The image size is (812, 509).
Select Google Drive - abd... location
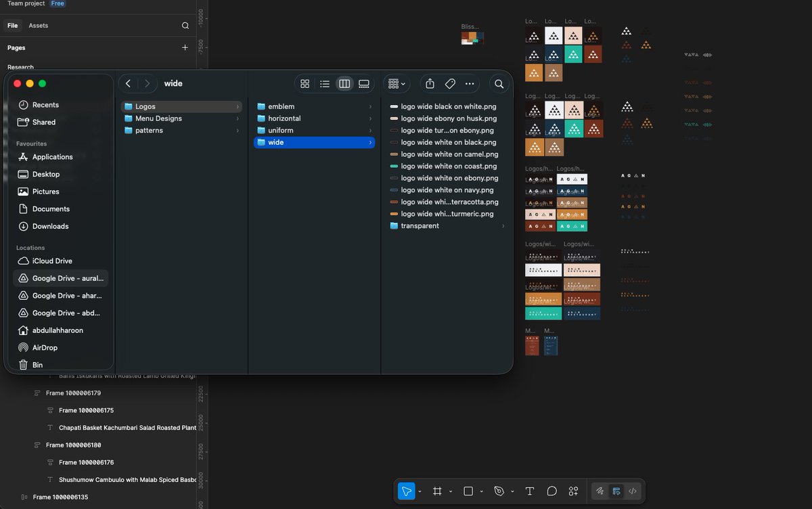click(x=61, y=313)
